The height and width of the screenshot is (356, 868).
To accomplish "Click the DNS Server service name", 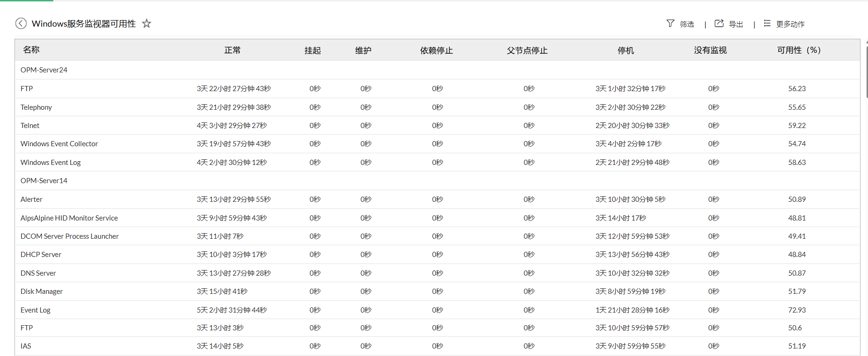I will point(38,273).
